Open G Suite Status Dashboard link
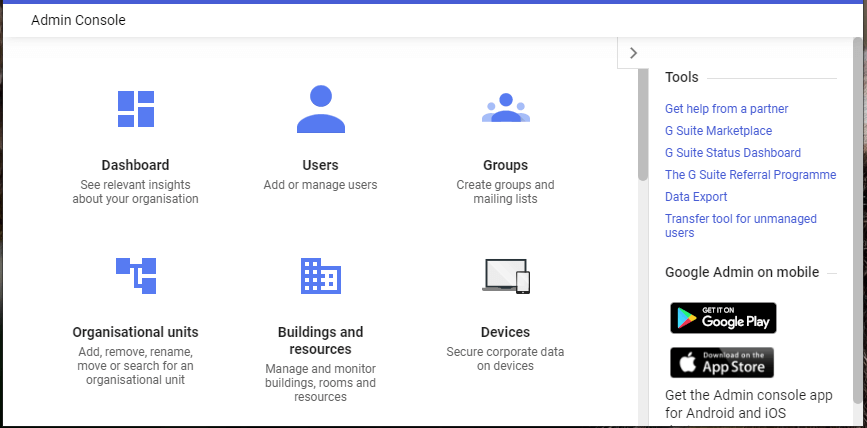 tap(733, 153)
